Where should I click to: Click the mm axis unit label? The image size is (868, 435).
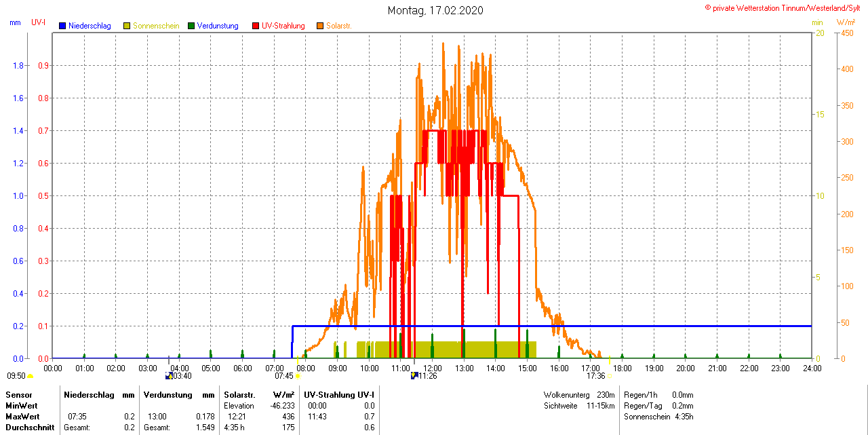15,22
